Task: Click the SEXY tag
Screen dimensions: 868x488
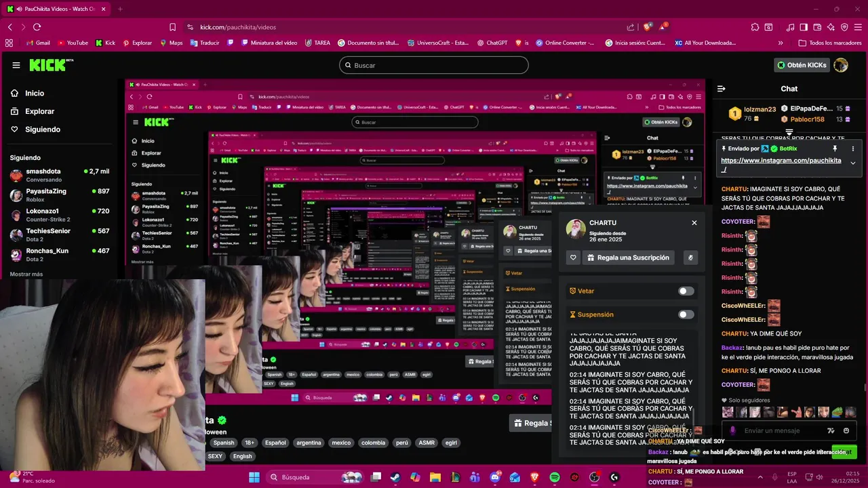Action: coord(215,456)
